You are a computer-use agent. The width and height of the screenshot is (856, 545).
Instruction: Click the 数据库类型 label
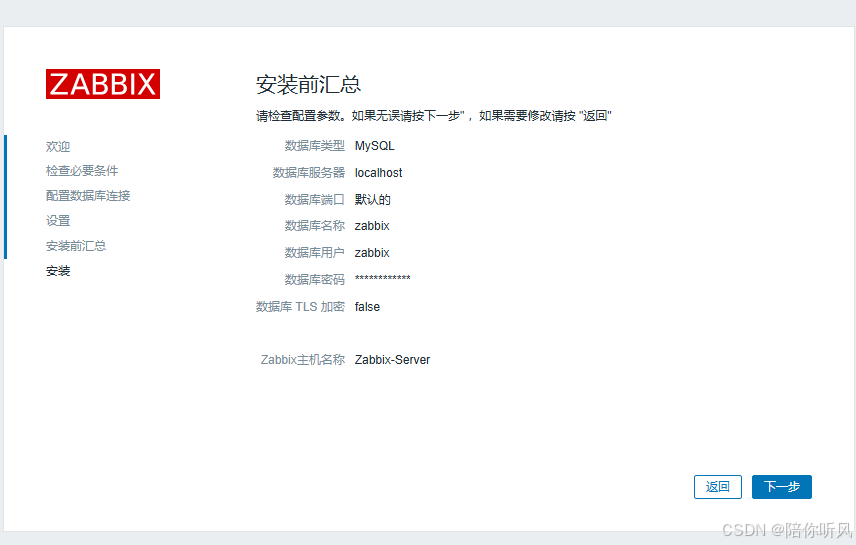click(x=314, y=146)
